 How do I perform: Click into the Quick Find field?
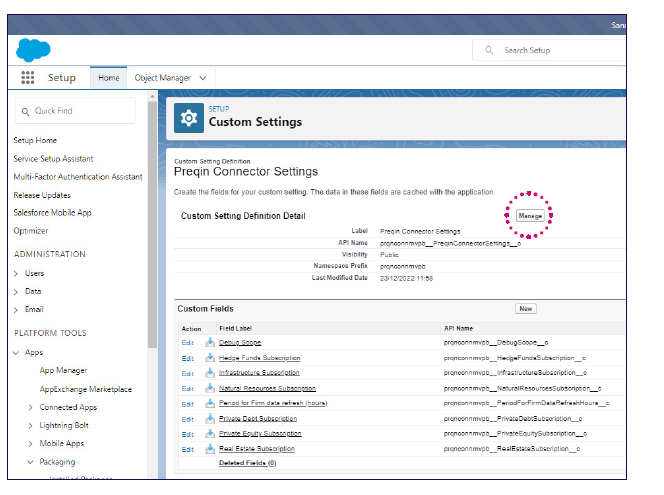click(x=75, y=111)
